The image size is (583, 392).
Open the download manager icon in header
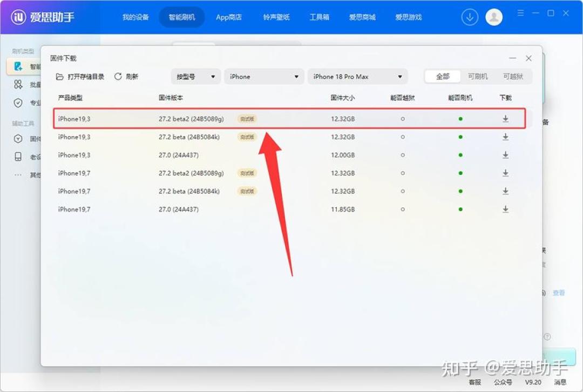tap(470, 17)
